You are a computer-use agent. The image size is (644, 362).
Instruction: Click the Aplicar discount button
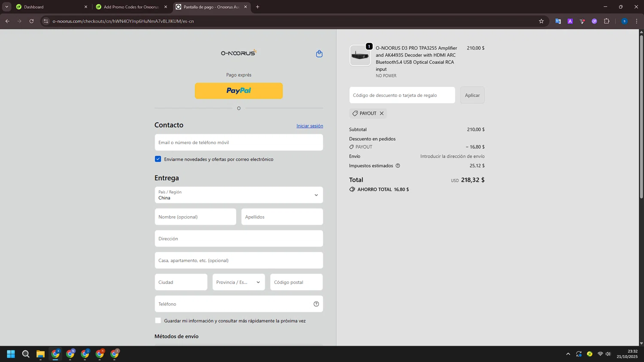tap(472, 95)
